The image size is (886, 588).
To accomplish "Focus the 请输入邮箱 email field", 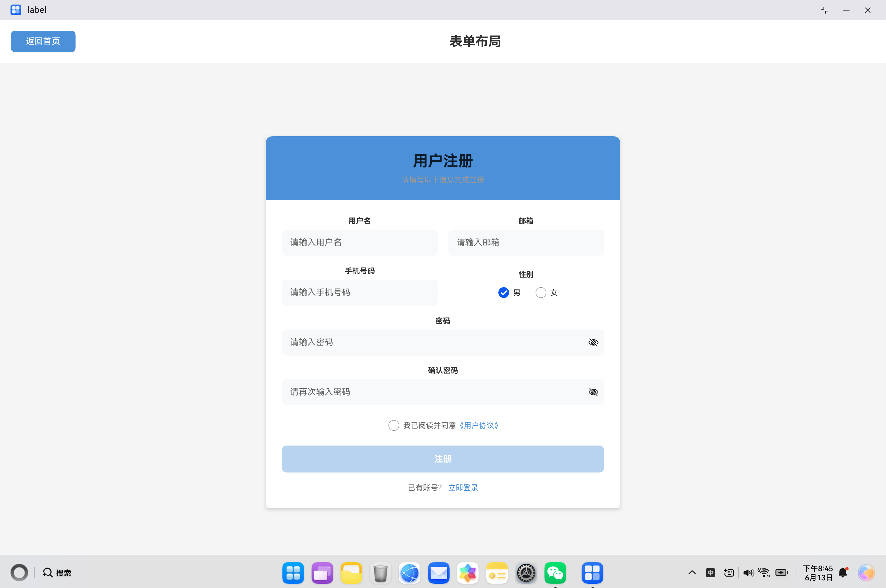I will tap(526, 242).
